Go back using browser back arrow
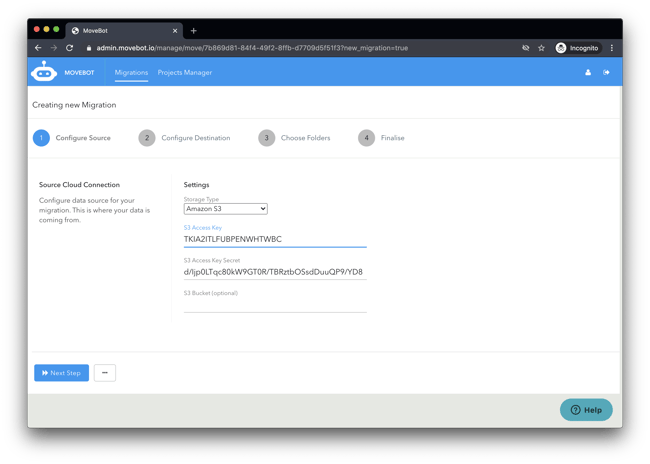 pyautogui.click(x=38, y=48)
